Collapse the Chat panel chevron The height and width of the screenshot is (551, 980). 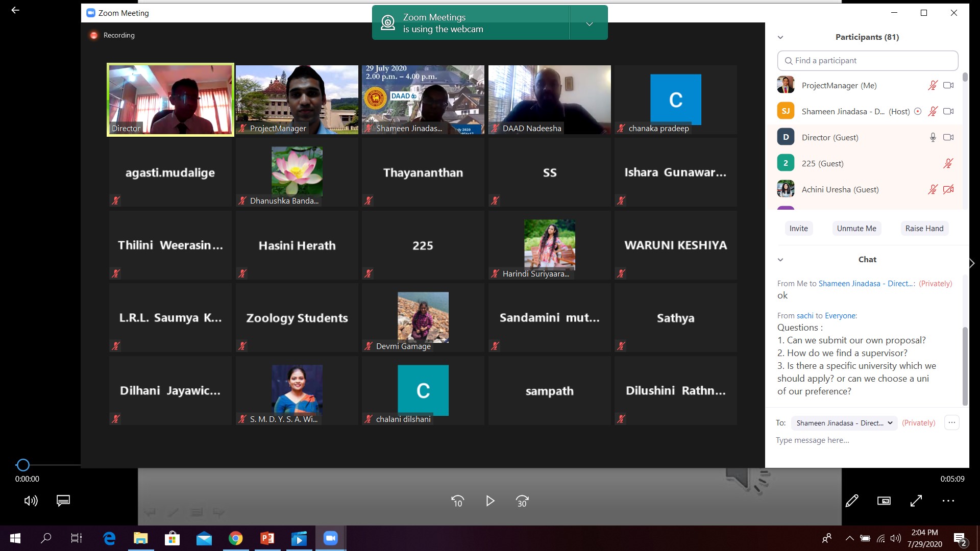click(x=780, y=260)
